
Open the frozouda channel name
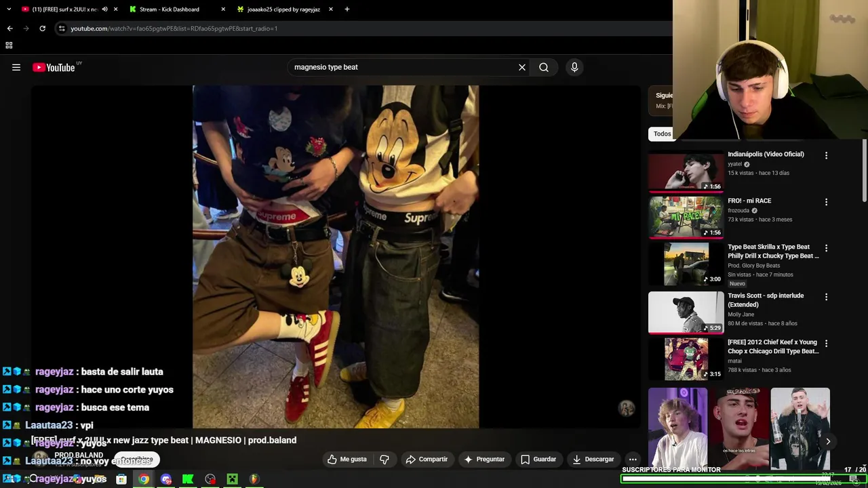(738, 211)
